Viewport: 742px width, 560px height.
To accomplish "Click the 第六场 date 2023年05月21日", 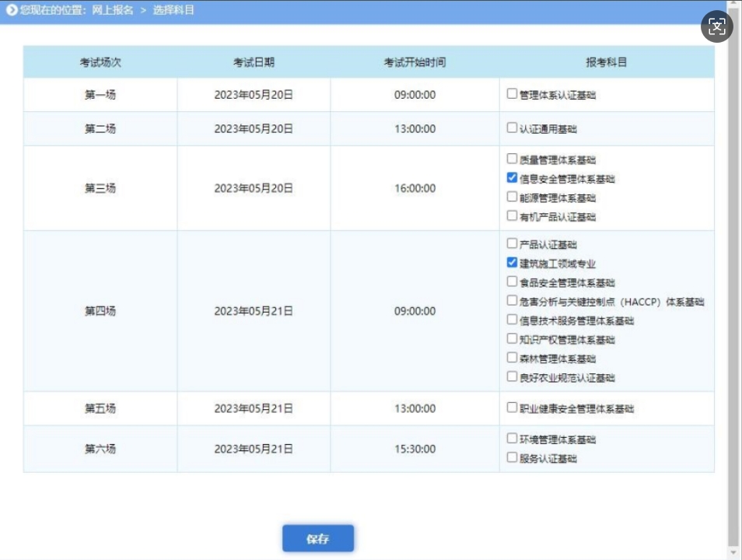I will [254, 449].
